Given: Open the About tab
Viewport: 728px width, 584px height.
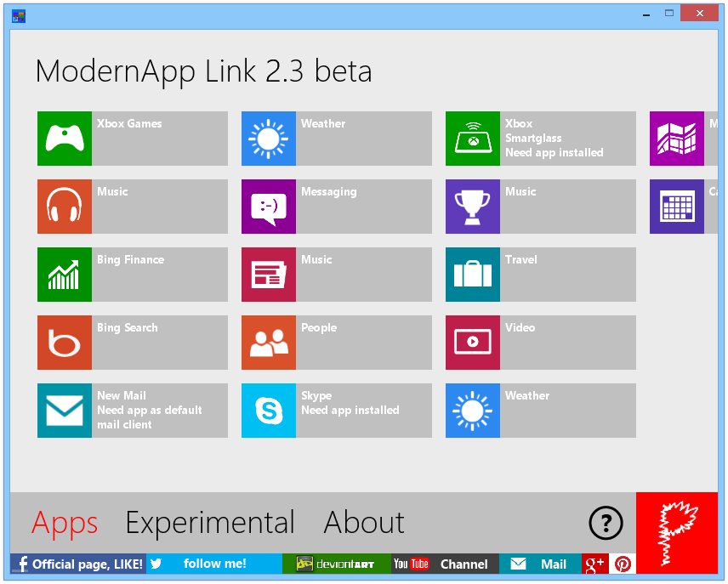Looking at the screenshot, I should pyautogui.click(x=364, y=522).
